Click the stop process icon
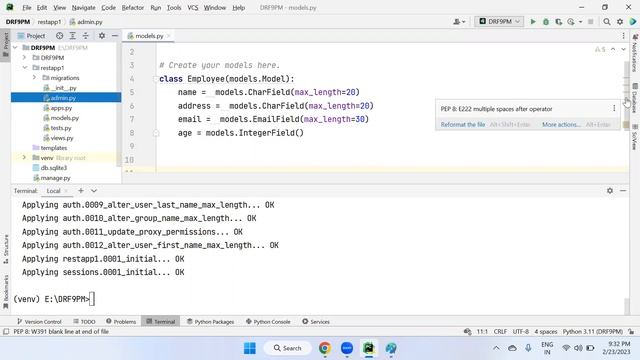Image resolution: width=640 pixels, height=360 pixels. (590, 22)
